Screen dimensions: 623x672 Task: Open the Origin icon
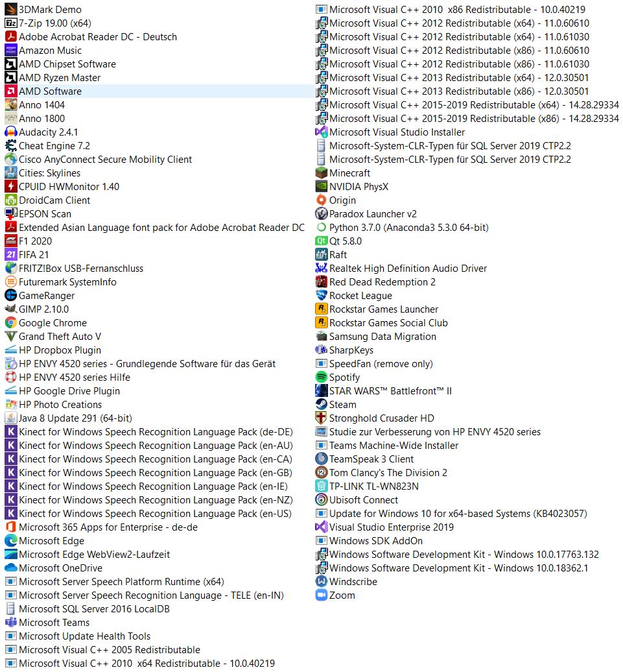click(321, 200)
